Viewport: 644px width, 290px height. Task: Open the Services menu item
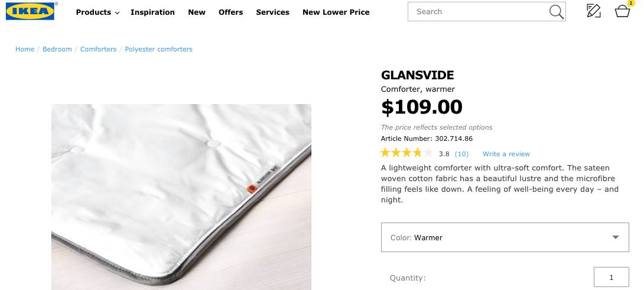tap(272, 12)
